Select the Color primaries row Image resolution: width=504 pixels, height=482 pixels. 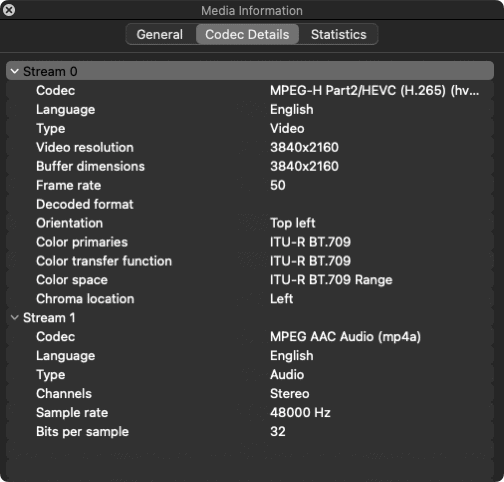(x=250, y=242)
